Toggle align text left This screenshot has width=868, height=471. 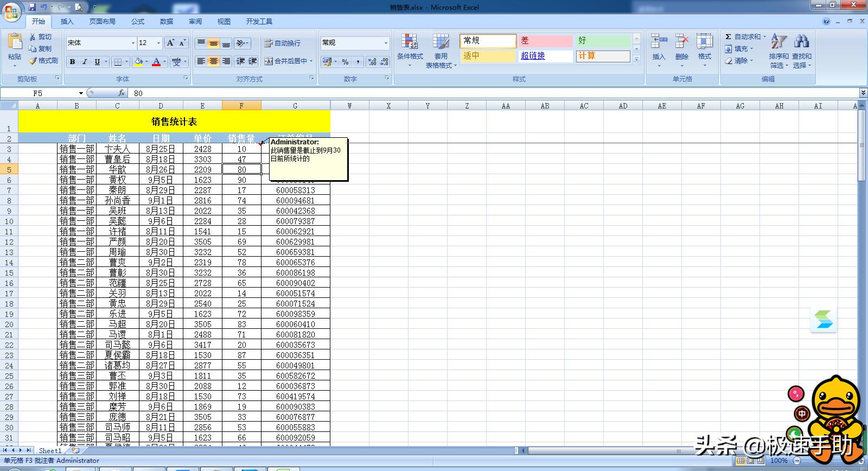point(201,61)
